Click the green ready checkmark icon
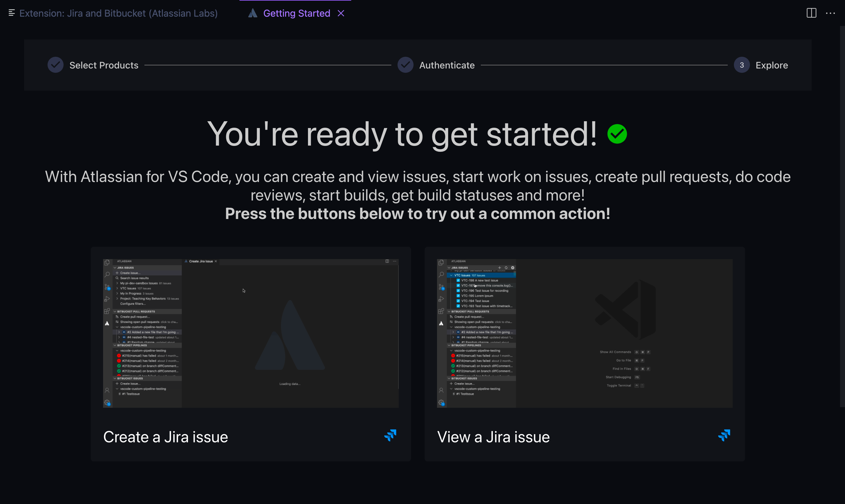The image size is (845, 504). (x=617, y=134)
